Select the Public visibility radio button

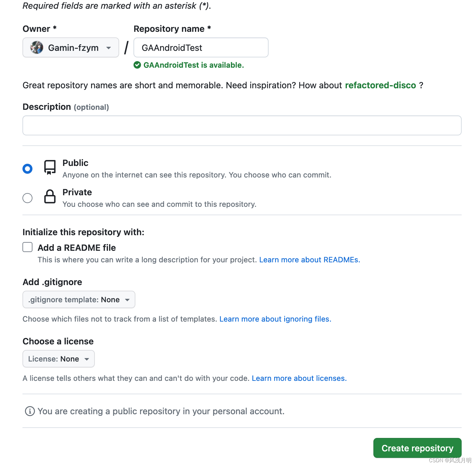click(x=27, y=169)
